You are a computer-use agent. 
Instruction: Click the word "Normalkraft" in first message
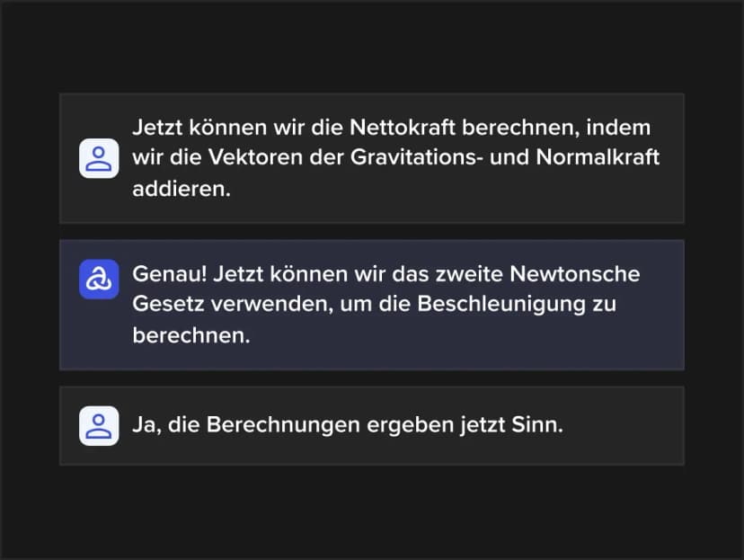598,157
